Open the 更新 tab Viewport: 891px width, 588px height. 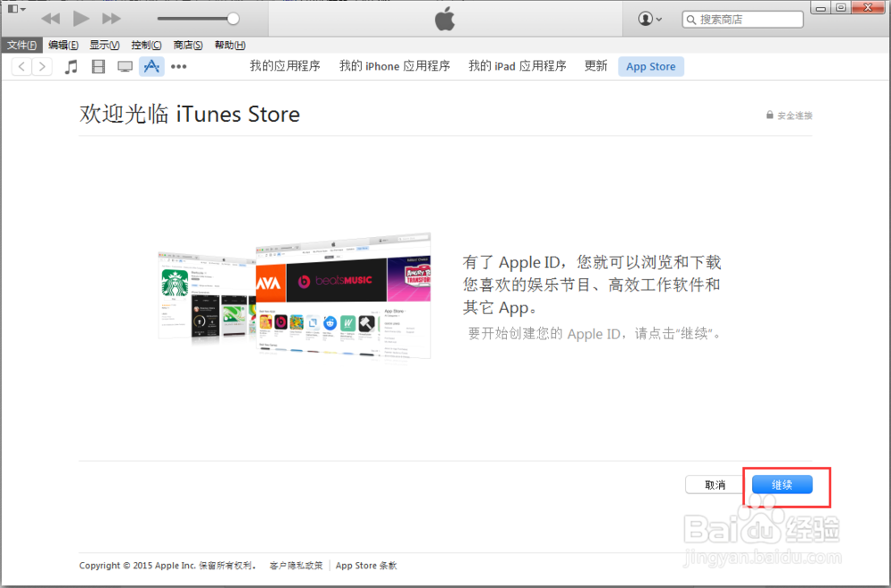tap(596, 67)
